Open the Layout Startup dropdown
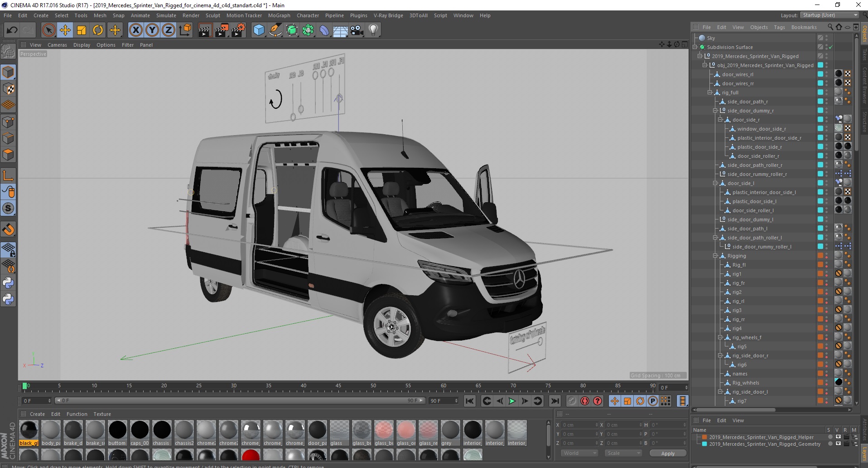Image resolution: width=868 pixels, height=468 pixels. click(x=829, y=15)
